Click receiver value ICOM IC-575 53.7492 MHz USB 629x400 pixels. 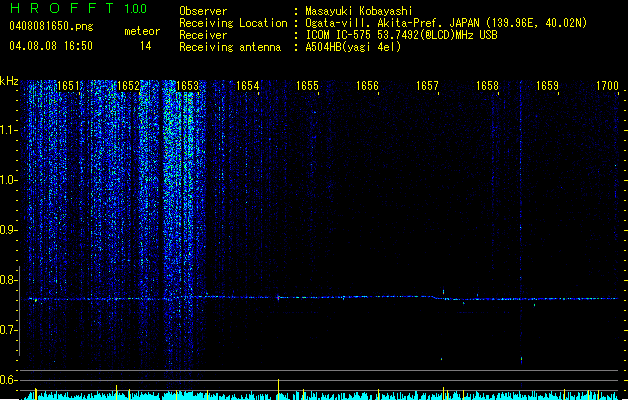coord(401,35)
